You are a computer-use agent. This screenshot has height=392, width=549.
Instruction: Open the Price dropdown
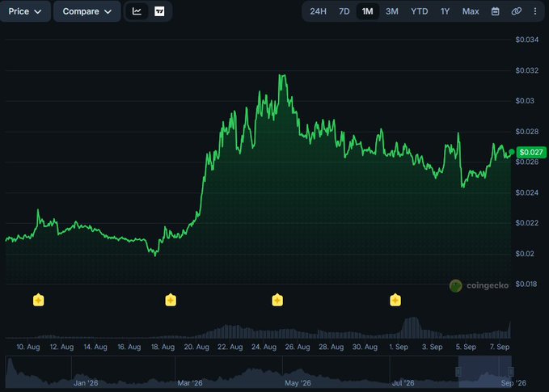(x=25, y=11)
